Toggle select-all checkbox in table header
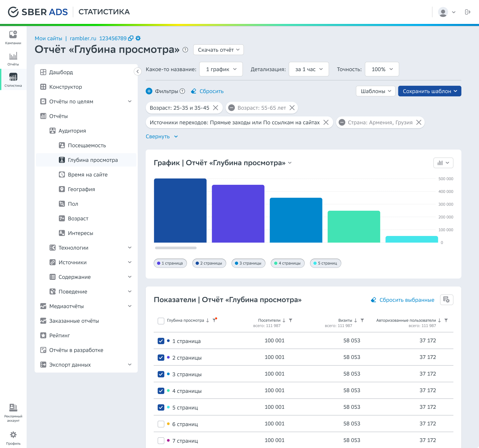Screen dimensions: 479x448 click(x=161, y=321)
